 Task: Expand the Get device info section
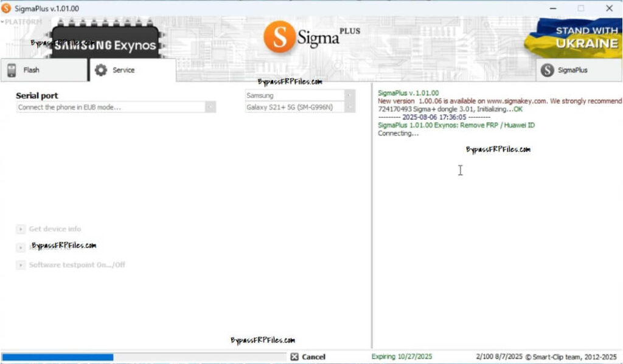(21, 228)
